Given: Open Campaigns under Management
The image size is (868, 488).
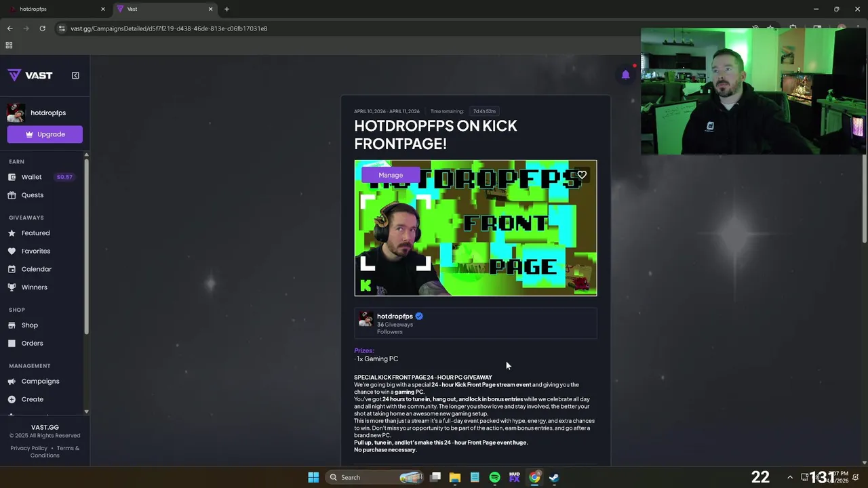Looking at the screenshot, I should (40, 382).
